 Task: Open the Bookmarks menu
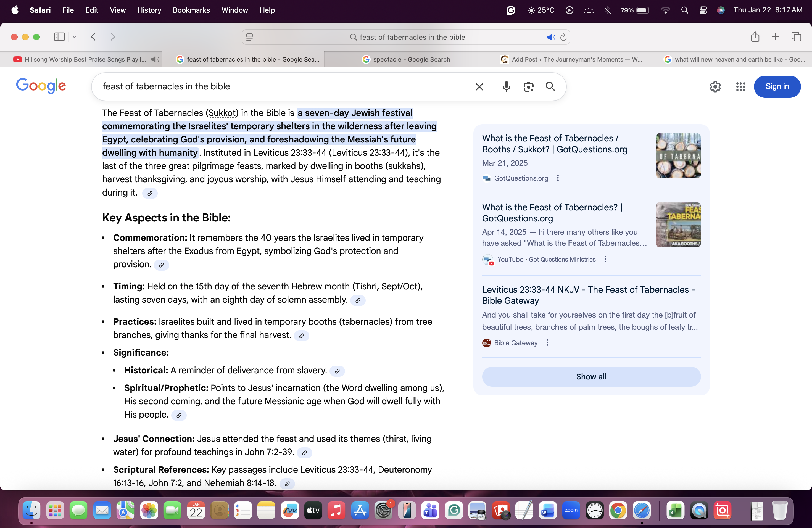191,10
